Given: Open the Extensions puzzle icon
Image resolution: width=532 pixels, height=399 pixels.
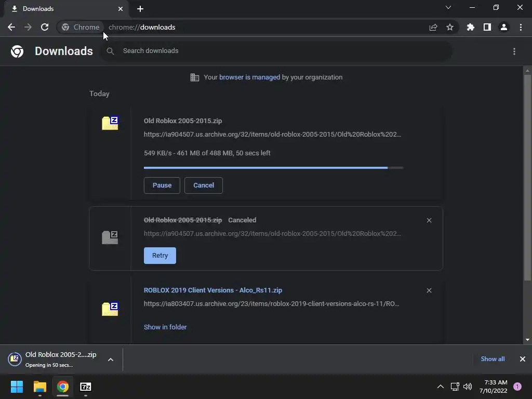Looking at the screenshot, I should [471, 27].
